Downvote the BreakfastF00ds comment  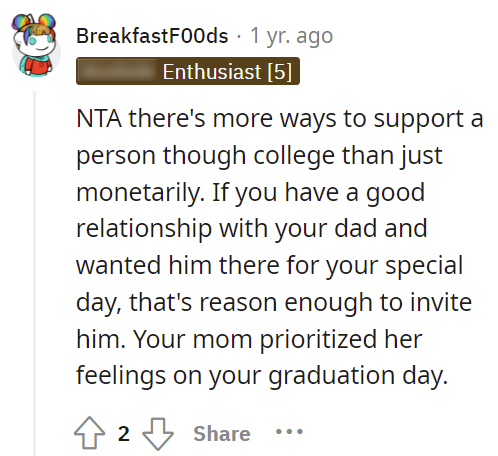tap(158, 434)
